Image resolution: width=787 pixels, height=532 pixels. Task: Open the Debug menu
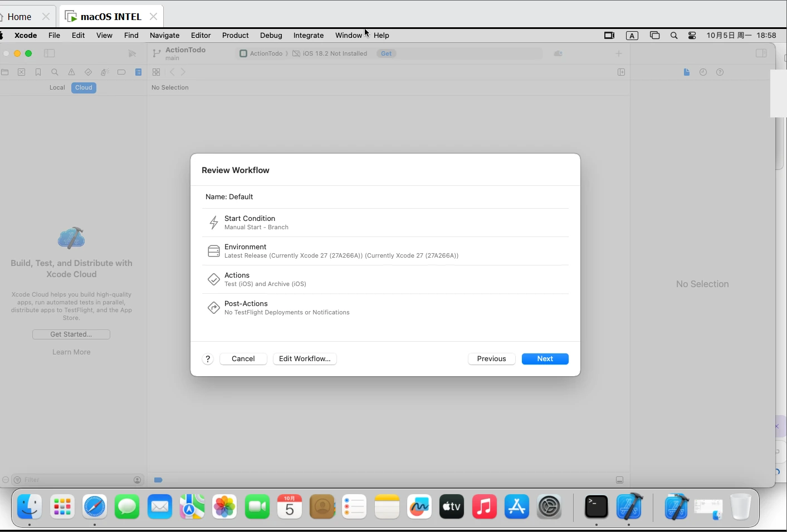[x=271, y=35]
